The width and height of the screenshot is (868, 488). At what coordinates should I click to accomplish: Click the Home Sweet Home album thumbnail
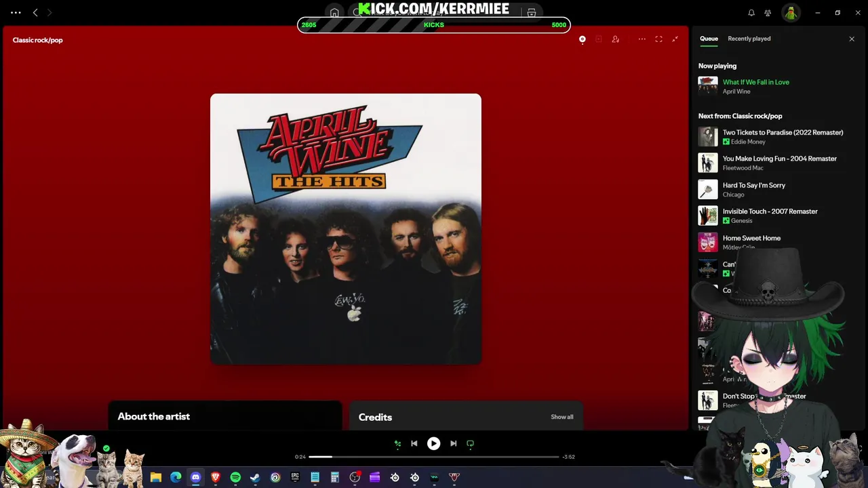click(708, 242)
